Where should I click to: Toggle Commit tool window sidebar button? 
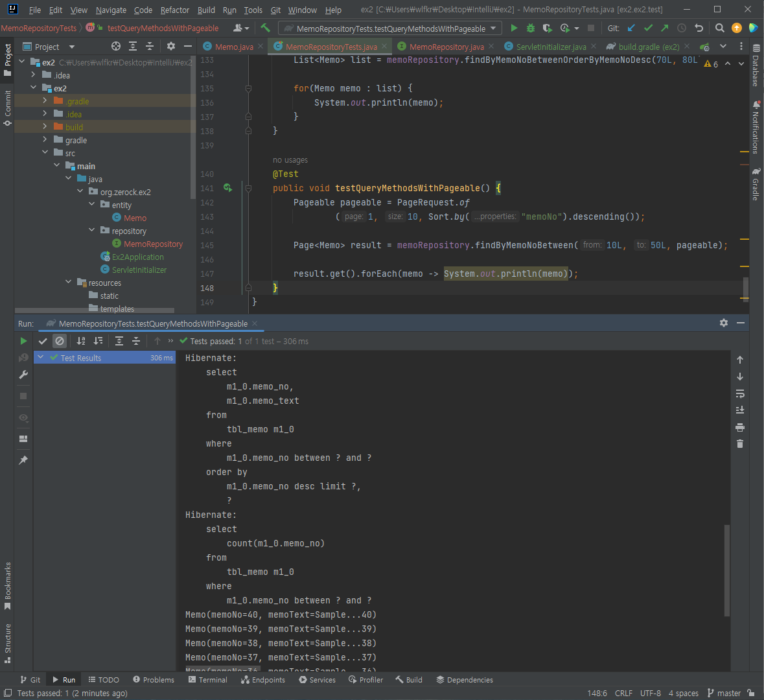coord(7,107)
